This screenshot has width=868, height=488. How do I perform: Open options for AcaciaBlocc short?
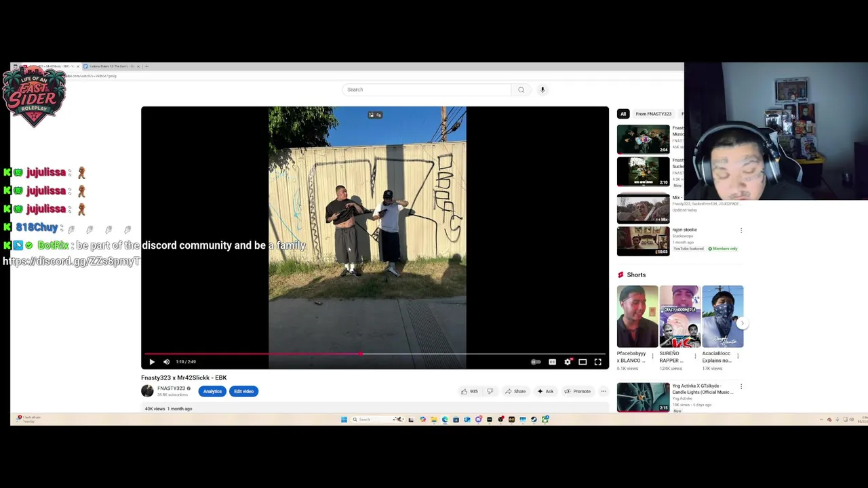738,355
